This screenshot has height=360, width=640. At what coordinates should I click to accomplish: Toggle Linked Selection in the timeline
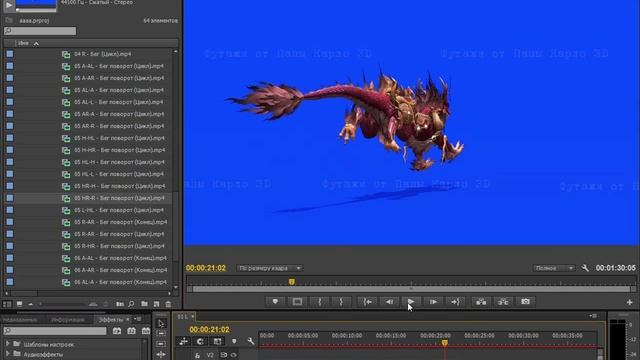point(217,341)
